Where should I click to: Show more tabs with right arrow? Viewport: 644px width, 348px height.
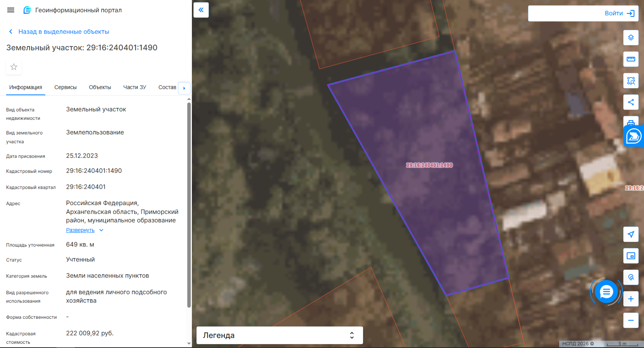click(184, 88)
